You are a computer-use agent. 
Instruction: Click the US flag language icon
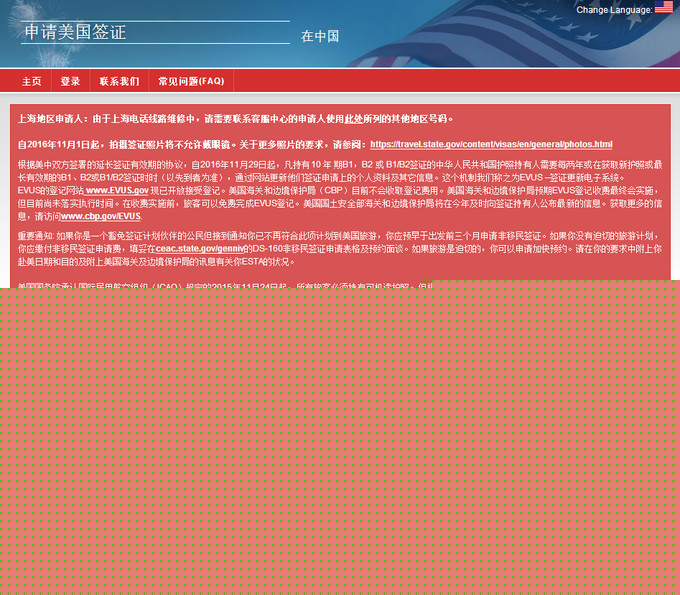tap(664, 7)
